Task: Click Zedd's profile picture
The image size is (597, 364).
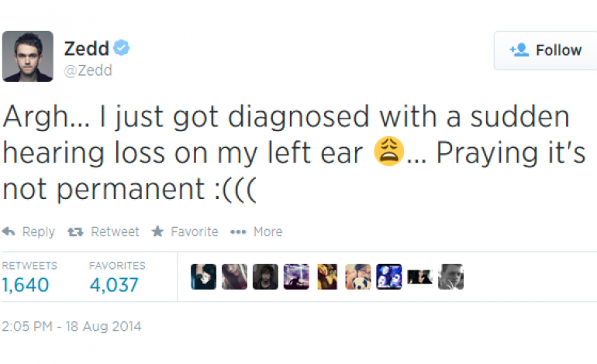Action: point(27,57)
